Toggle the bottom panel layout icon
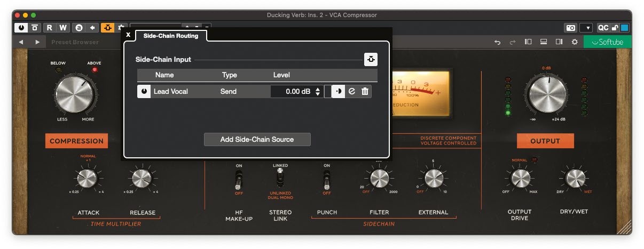 tap(544, 42)
